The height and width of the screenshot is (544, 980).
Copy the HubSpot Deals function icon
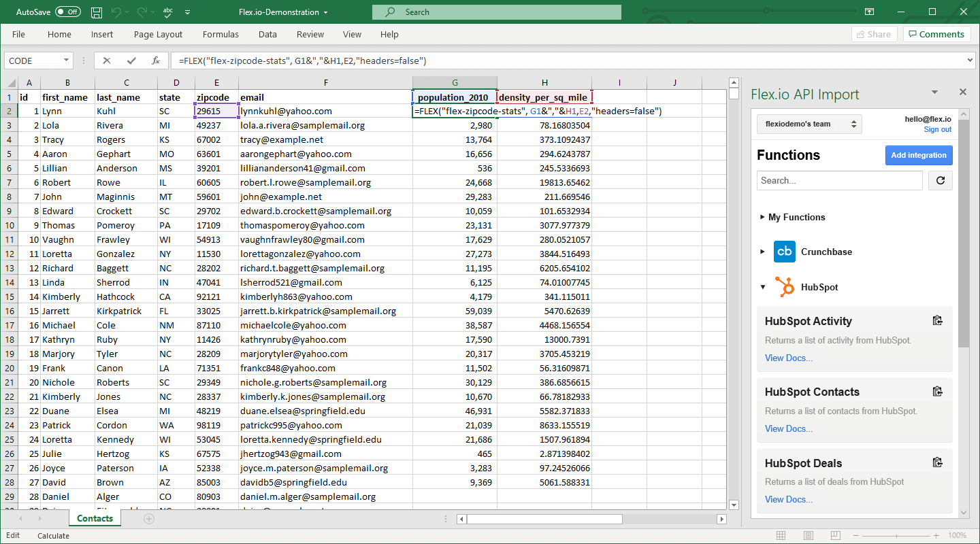[x=937, y=462]
